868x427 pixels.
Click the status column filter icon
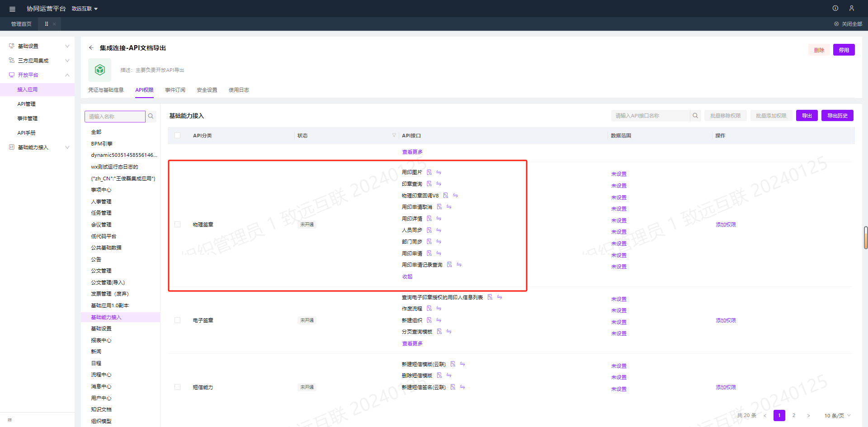coord(394,135)
